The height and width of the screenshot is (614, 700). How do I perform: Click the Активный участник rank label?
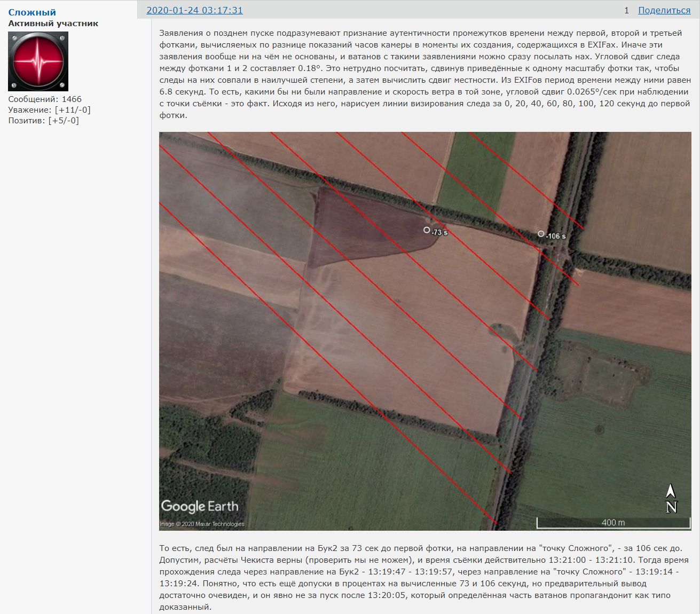pyautogui.click(x=53, y=23)
